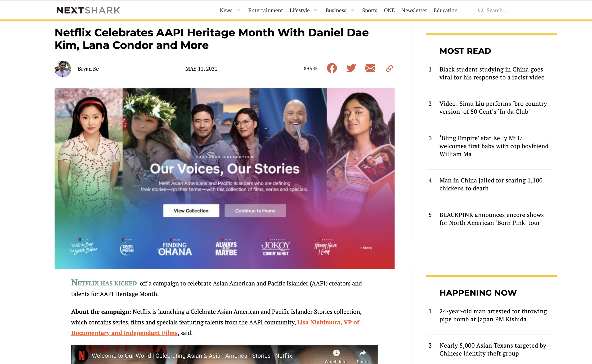Image resolution: width=592 pixels, height=364 pixels.
Task: Click YouTube Watch later clock icon
Action: point(336,353)
